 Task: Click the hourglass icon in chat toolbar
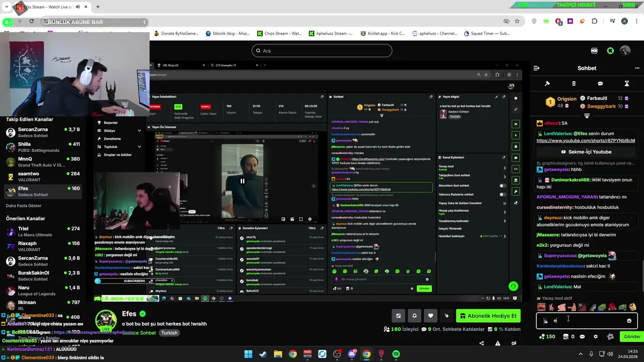pos(627,83)
